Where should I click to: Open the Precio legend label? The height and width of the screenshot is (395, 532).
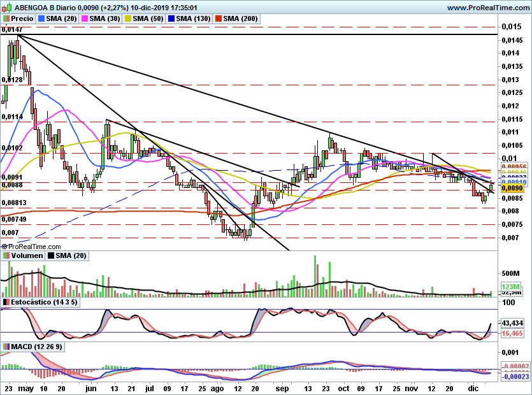coord(22,18)
